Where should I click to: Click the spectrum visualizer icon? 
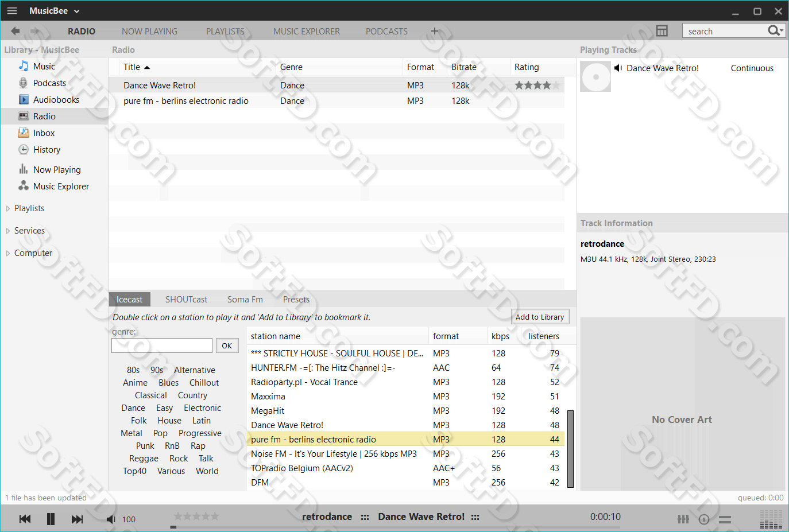pos(771,519)
